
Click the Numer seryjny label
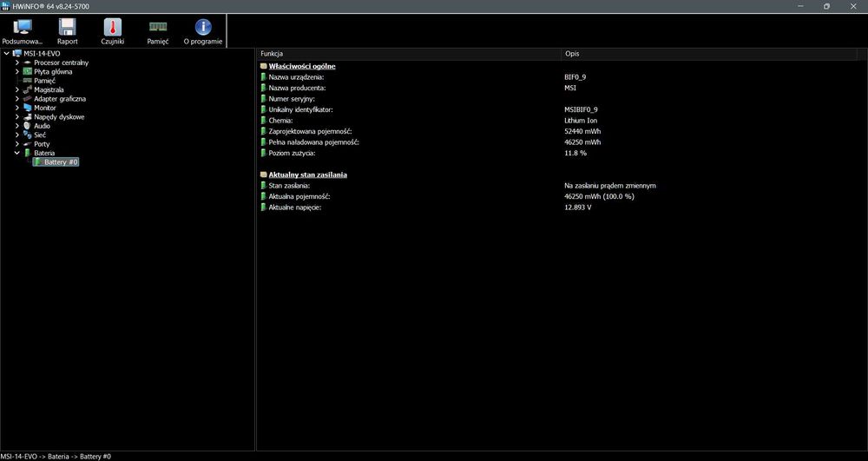tap(292, 98)
